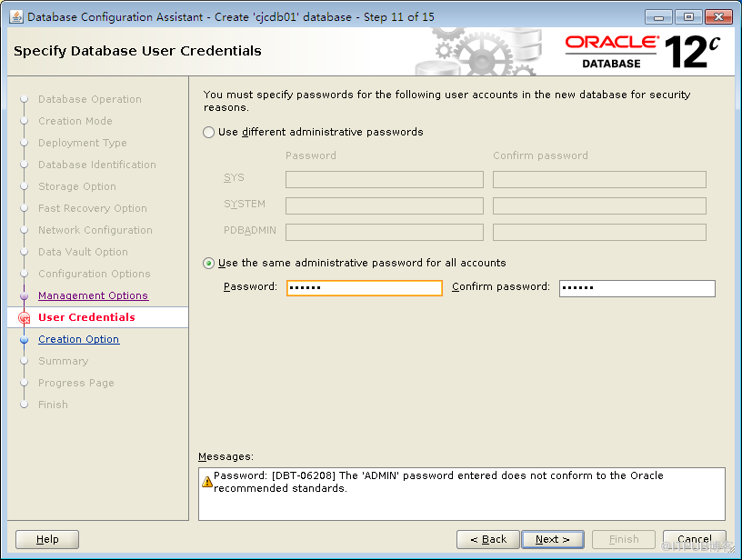Click 'Deployment Type' step label
The height and width of the screenshot is (560, 742).
83,143
